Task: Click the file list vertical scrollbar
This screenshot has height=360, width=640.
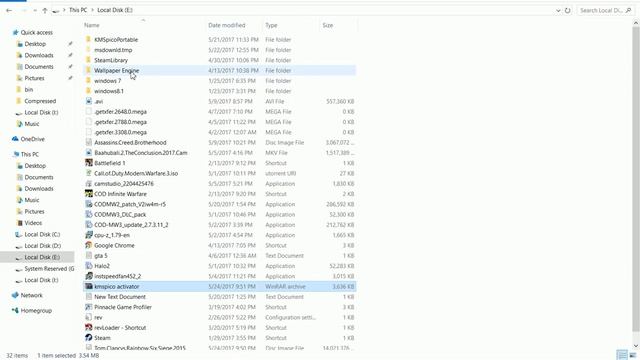Action: pos(636,180)
